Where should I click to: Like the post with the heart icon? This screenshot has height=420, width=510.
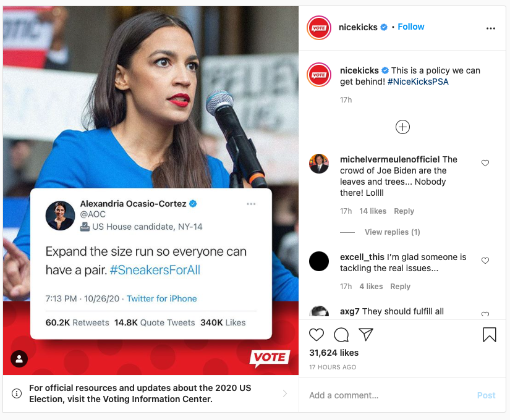click(x=316, y=335)
